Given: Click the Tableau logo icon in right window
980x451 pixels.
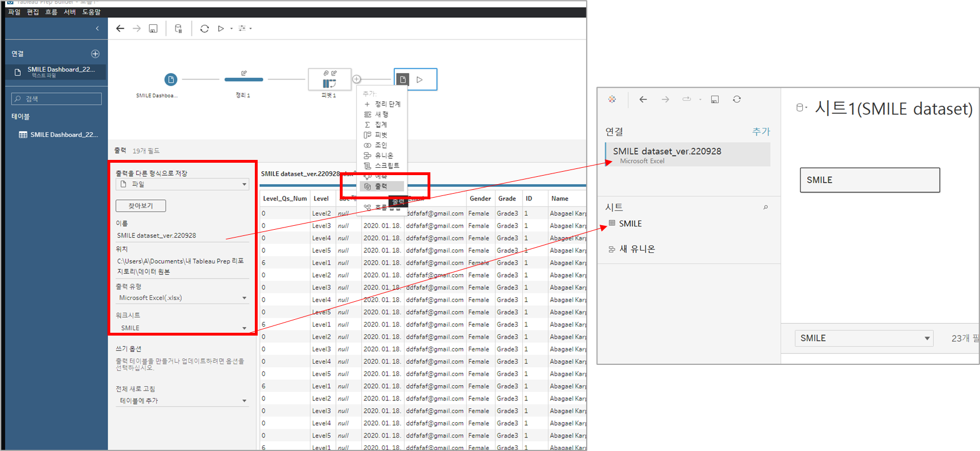Looking at the screenshot, I should [612, 99].
